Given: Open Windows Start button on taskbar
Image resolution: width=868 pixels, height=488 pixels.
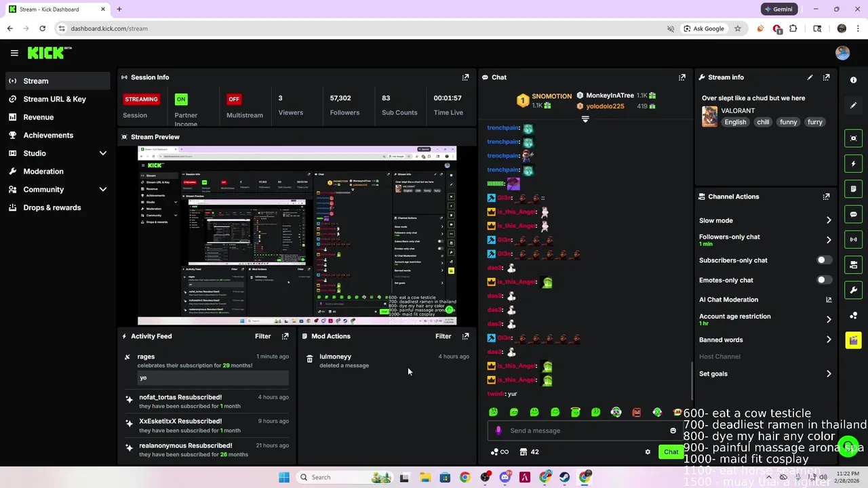Looking at the screenshot, I should (x=284, y=477).
